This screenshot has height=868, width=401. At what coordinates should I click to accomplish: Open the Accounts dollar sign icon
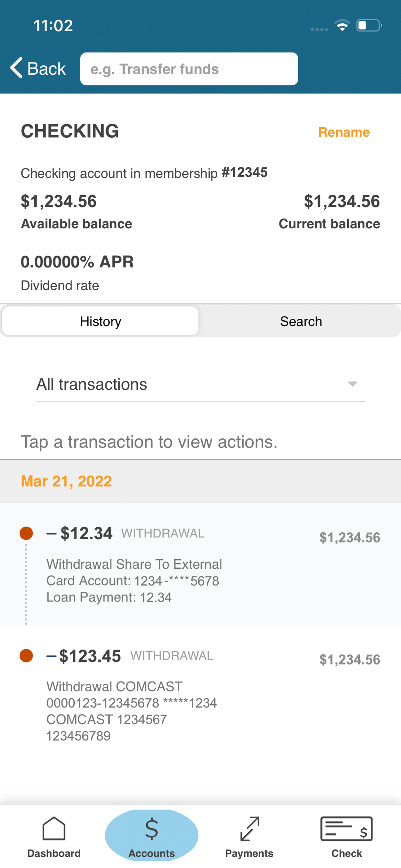[151, 829]
